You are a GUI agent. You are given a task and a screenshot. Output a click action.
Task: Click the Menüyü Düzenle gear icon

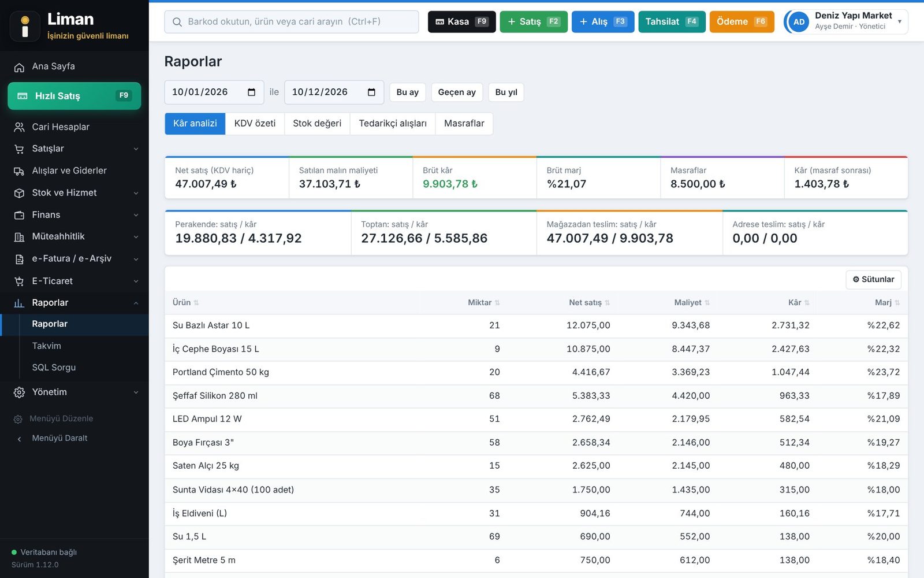tap(18, 419)
